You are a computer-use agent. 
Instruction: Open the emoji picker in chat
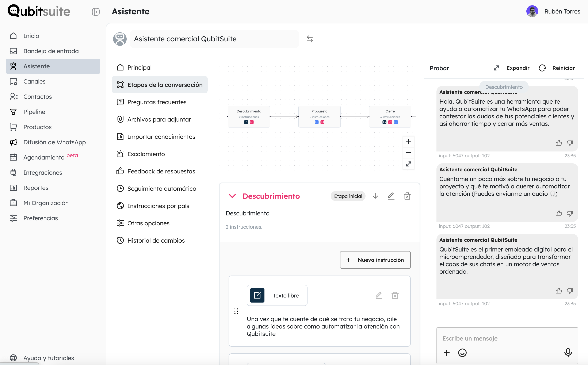[462, 353]
